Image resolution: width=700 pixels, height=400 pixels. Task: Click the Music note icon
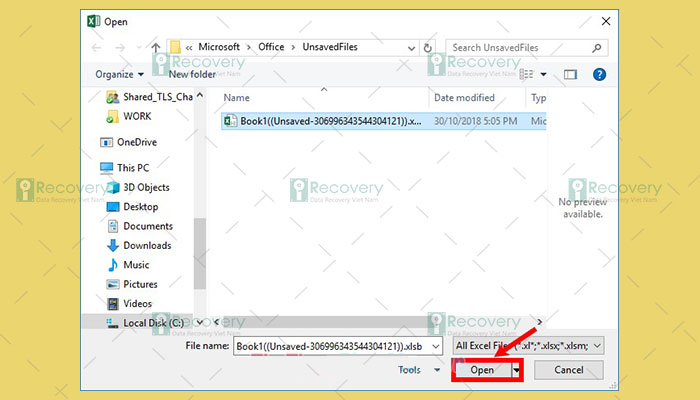tap(113, 265)
